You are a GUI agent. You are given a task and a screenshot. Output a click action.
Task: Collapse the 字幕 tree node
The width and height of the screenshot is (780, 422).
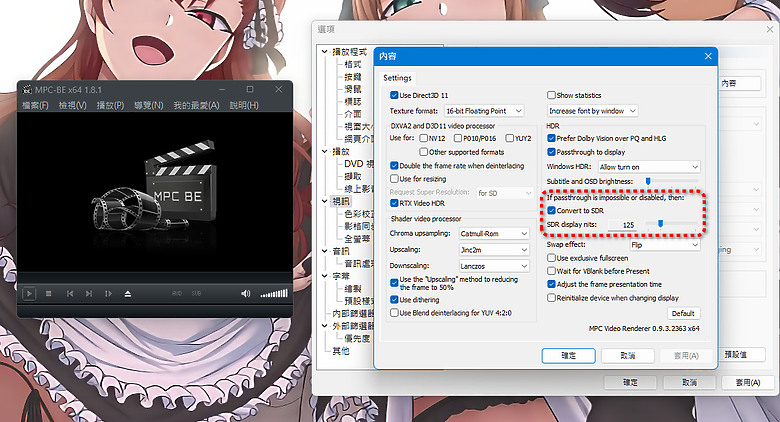[324, 276]
